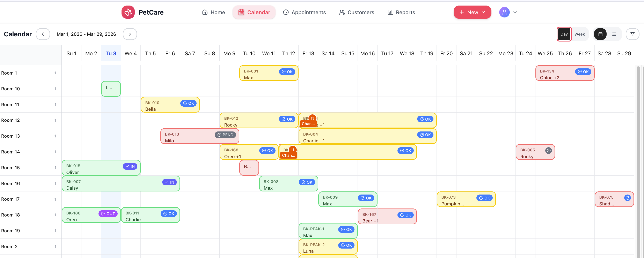644x258 pixels.
Task: Open the user account dropdown chevron
Action: pos(515,12)
